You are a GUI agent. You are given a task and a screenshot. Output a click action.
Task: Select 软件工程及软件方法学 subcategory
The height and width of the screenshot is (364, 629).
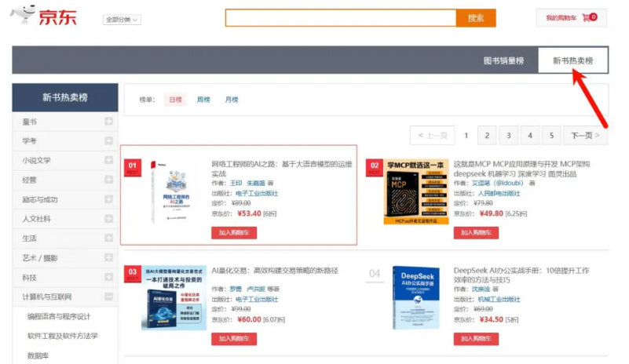pos(63,336)
